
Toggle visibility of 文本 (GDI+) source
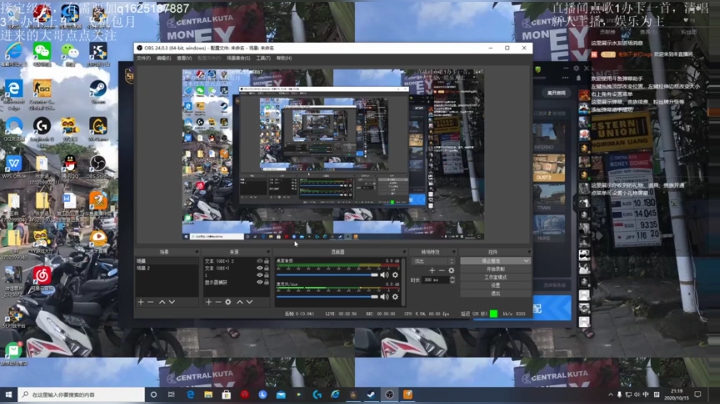259,268
